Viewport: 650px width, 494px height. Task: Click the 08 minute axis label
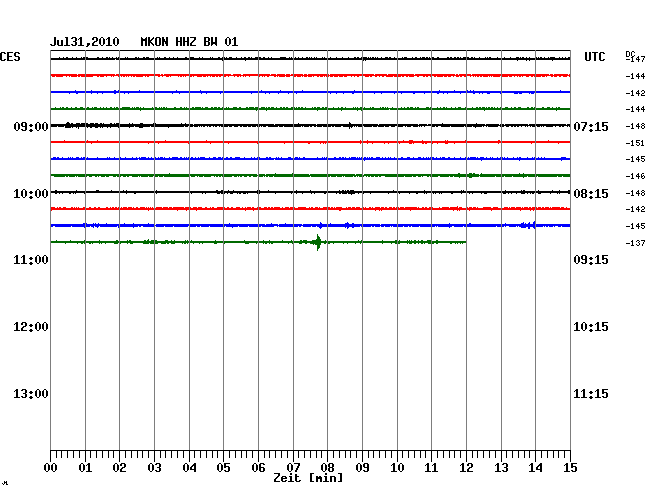click(327, 468)
